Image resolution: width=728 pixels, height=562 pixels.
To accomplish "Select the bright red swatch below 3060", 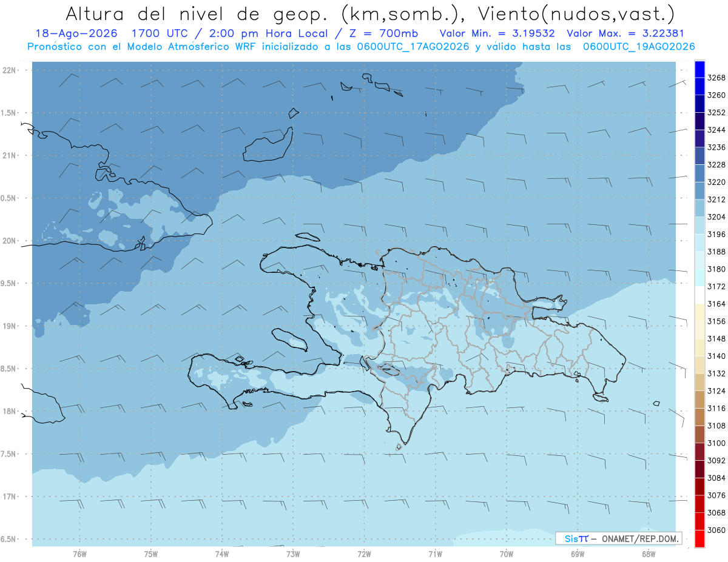I will (699, 538).
